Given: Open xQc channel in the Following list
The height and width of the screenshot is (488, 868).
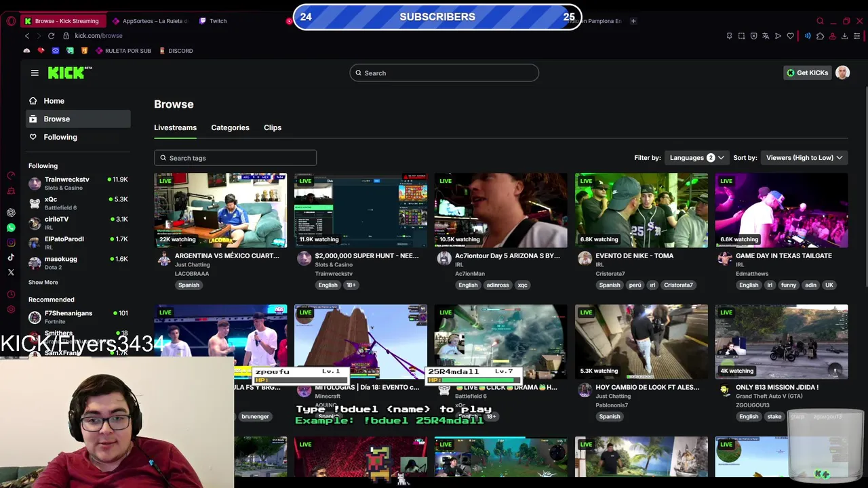Looking at the screenshot, I should pyautogui.click(x=78, y=203).
